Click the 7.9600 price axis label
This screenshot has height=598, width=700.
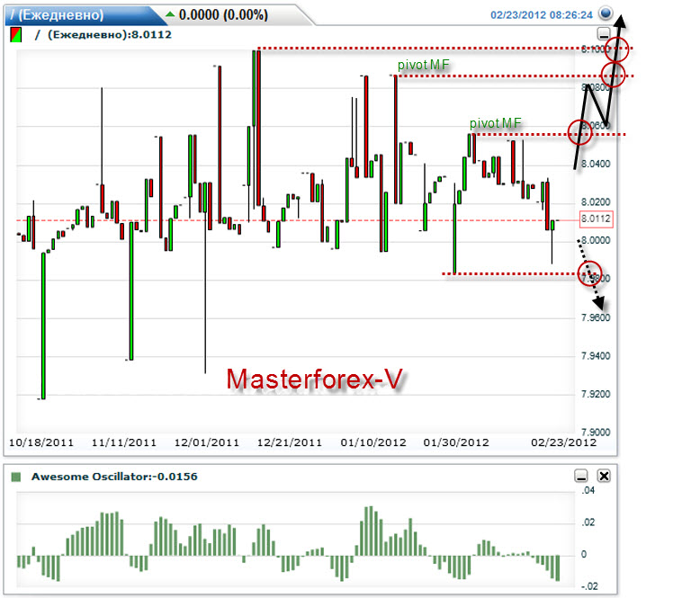pos(596,317)
